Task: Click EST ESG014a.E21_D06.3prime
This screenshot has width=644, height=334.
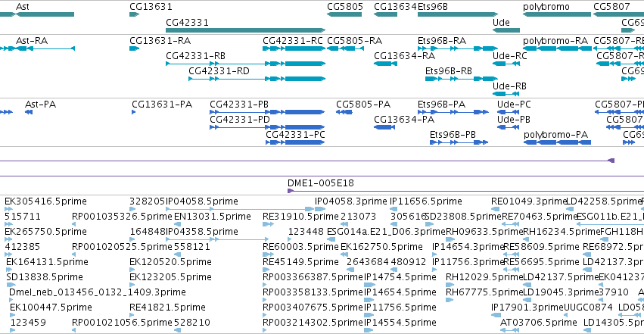Action: click(x=386, y=232)
